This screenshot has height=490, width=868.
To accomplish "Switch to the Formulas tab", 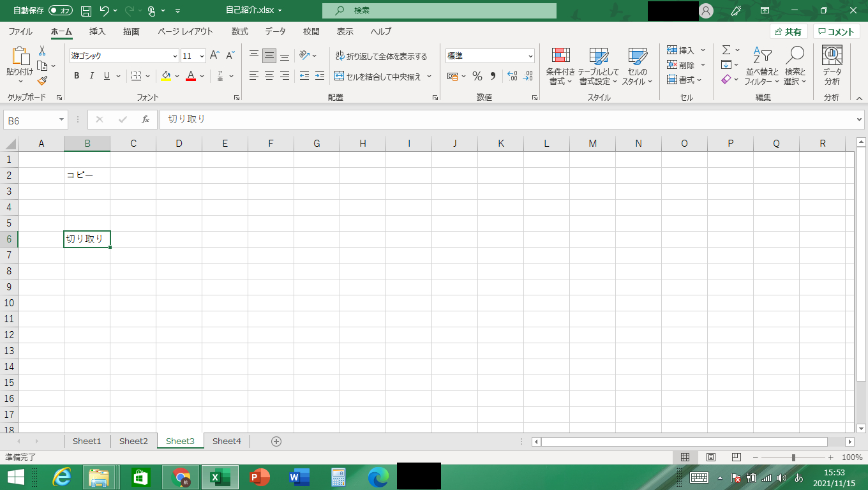I will click(x=240, y=31).
